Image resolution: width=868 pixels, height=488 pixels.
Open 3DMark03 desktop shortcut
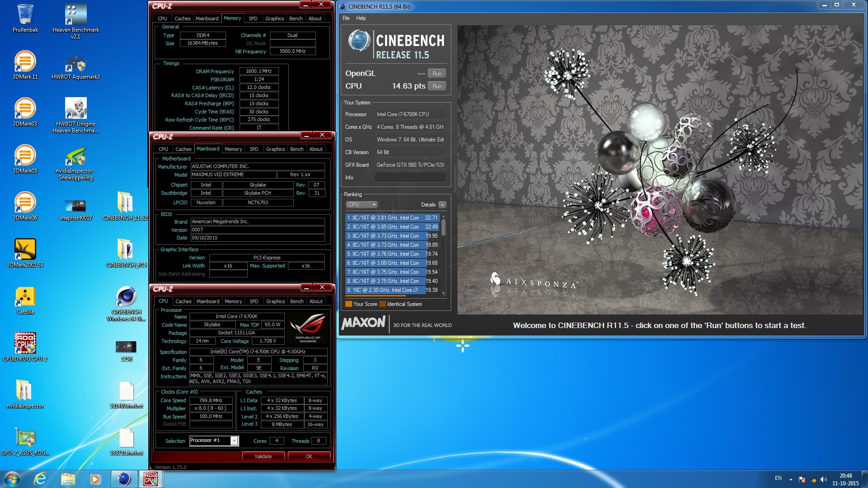pyautogui.click(x=25, y=112)
